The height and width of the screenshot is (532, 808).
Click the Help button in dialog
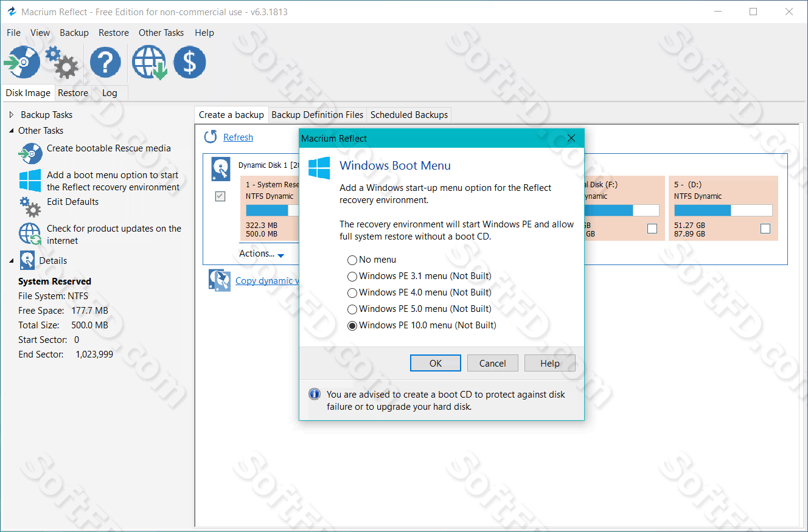pyautogui.click(x=550, y=363)
